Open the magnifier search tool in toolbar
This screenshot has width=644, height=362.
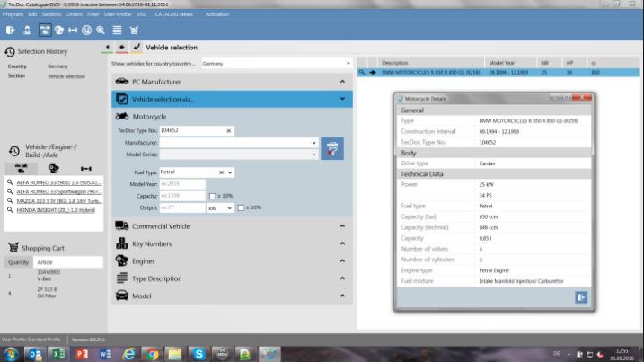click(100, 30)
